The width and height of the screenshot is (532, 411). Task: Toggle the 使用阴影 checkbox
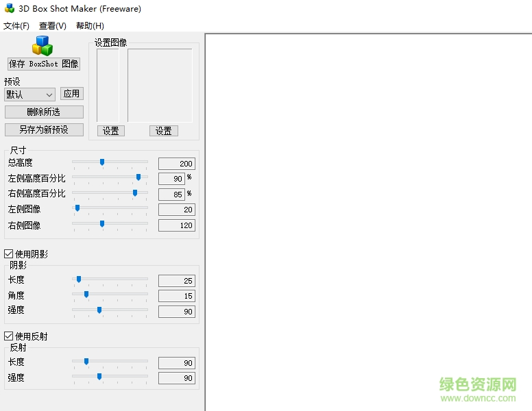point(8,253)
